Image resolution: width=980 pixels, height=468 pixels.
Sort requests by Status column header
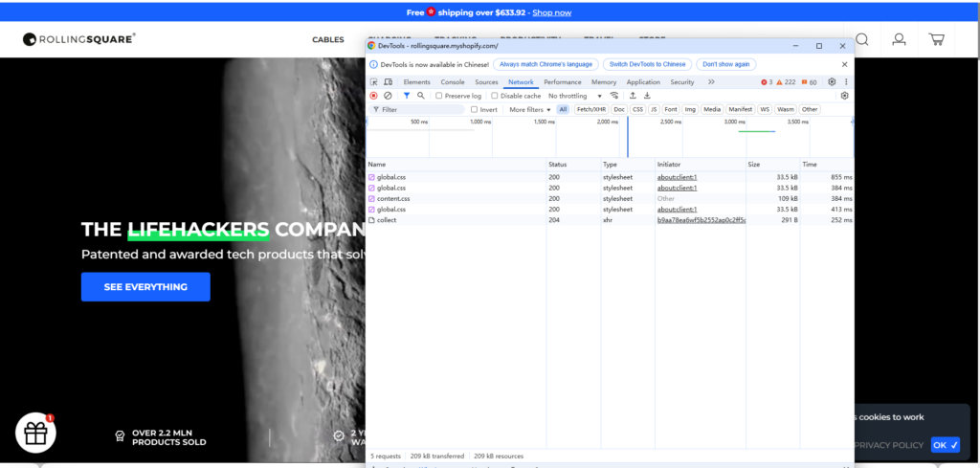tap(573, 165)
